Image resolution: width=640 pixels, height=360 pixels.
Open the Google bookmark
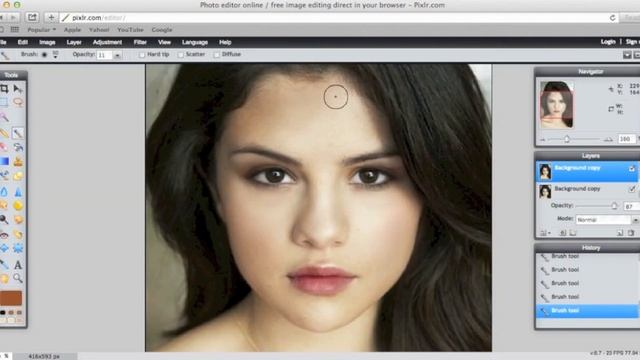coord(162,30)
